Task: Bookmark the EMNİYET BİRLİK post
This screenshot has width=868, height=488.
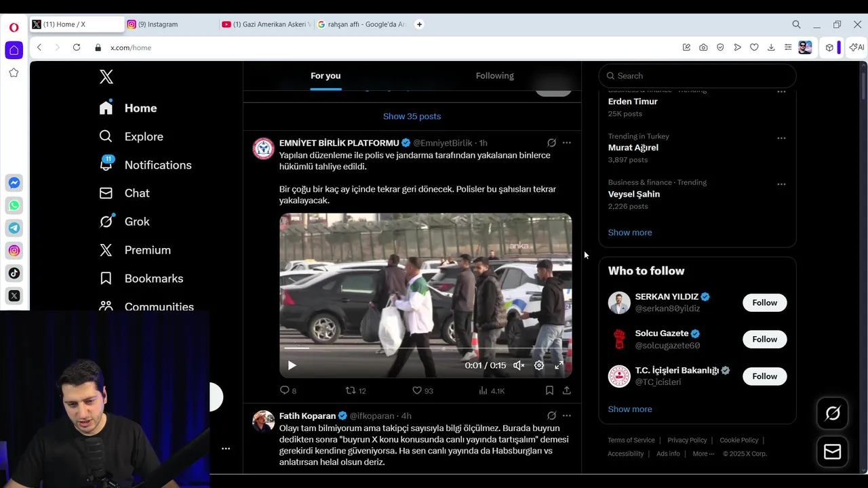Action: pos(549,390)
